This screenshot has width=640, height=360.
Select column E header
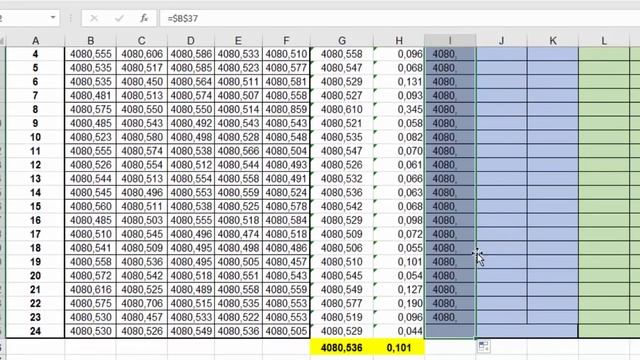click(x=238, y=40)
